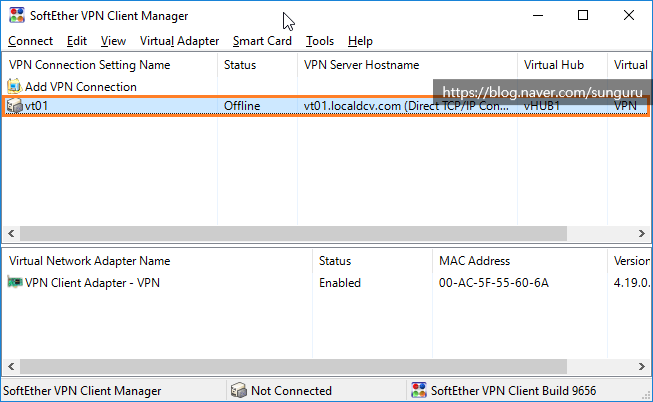This screenshot has width=653, height=402.
Task: Select VPN Client Adapter - VPN row
Action: pos(92,283)
